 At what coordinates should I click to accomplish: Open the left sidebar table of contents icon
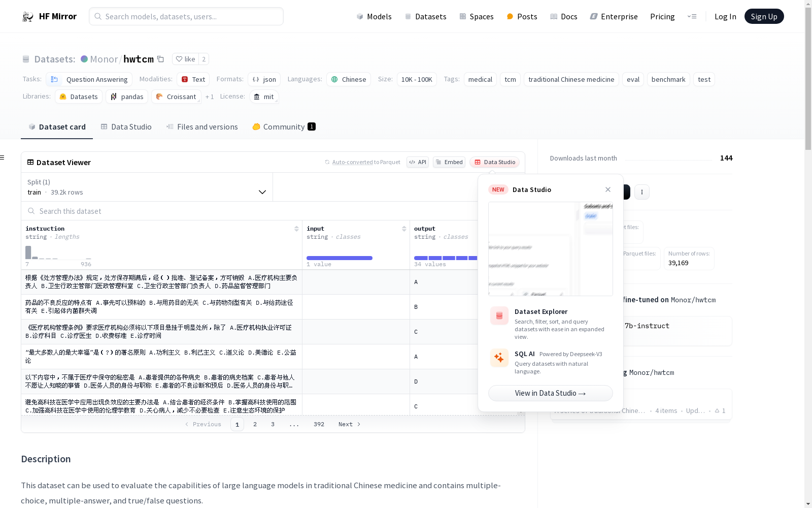click(x=3, y=157)
